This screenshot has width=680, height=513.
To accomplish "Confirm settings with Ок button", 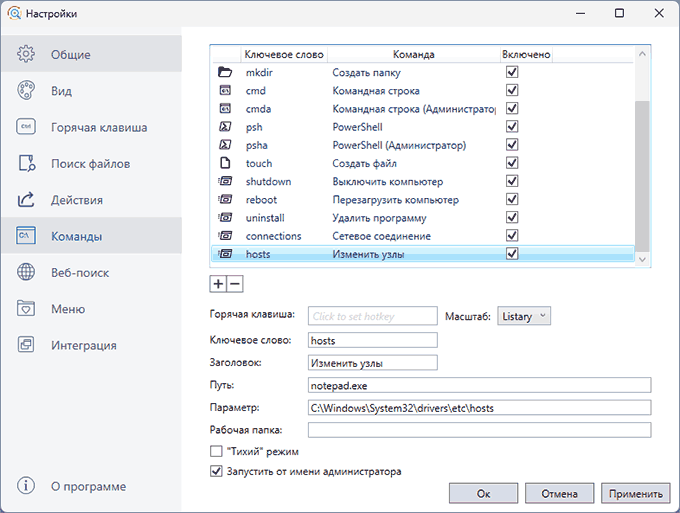I will pos(483,493).
